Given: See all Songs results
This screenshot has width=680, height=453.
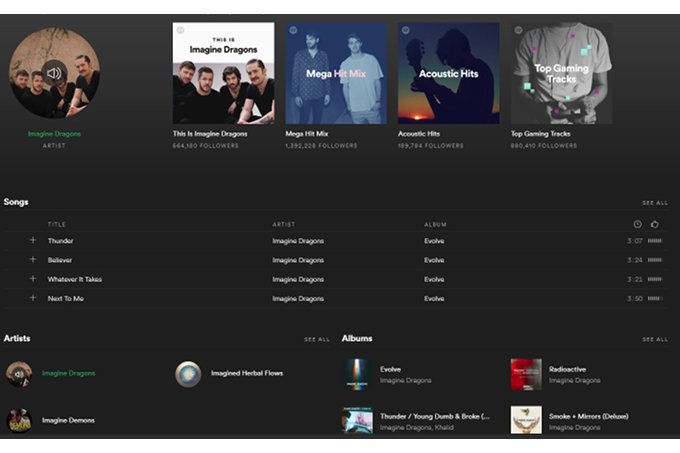Looking at the screenshot, I should [x=655, y=203].
